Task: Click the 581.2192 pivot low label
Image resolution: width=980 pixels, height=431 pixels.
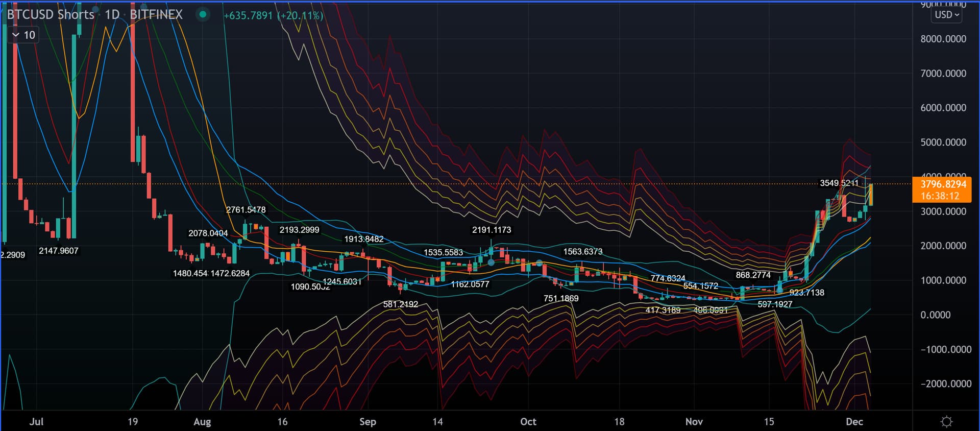Action: (x=400, y=304)
